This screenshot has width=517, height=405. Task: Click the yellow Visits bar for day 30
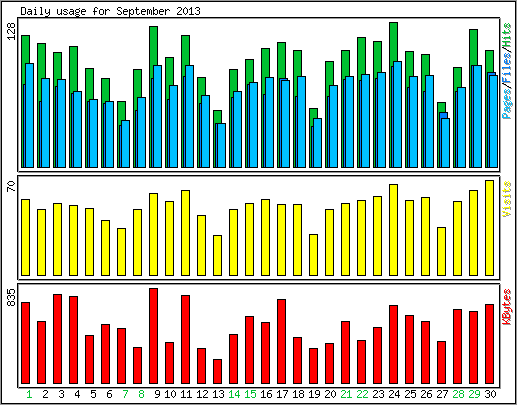(489, 228)
